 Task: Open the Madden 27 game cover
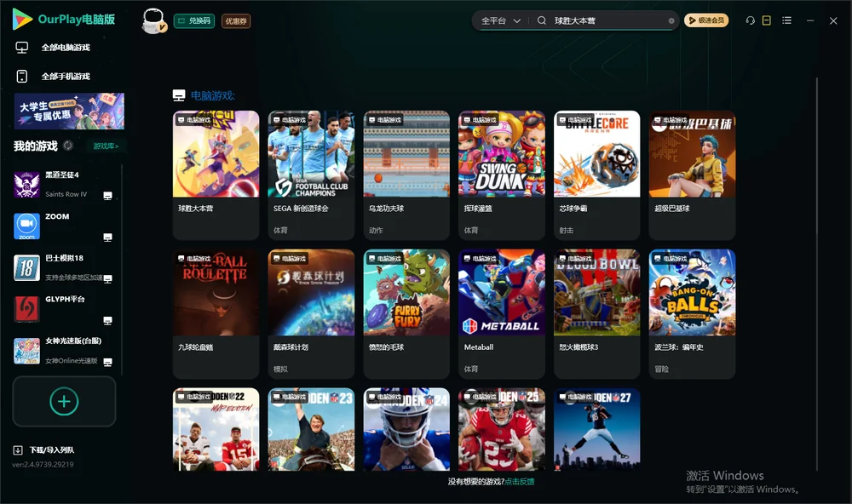click(597, 429)
